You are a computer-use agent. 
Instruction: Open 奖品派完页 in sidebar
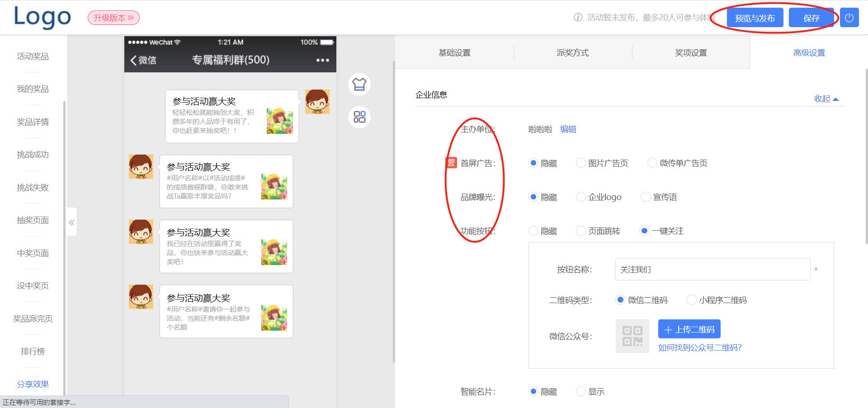pyautogui.click(x=33, y=318)
